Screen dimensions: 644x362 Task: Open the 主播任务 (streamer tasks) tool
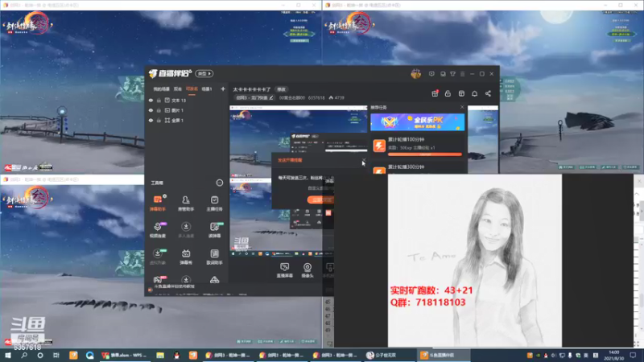click(214, 204)
